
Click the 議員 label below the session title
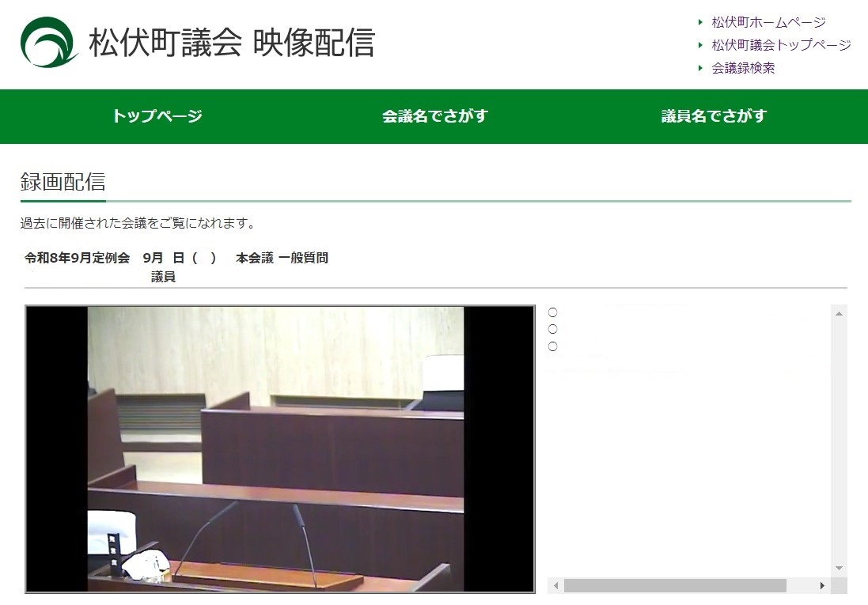(x=163, y=277)
